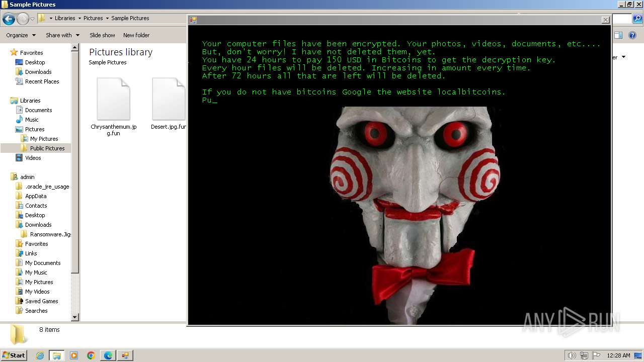Open the recent pages dropdown arrow

point(32,19)
